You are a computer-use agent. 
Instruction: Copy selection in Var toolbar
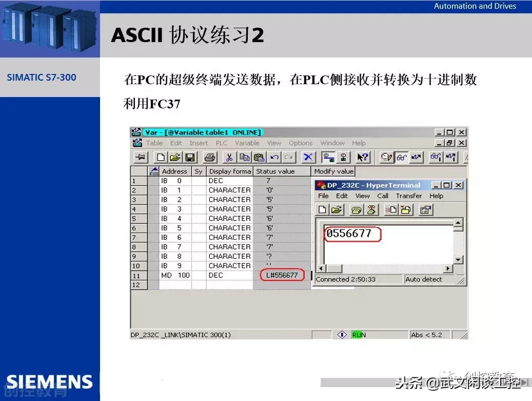point(244,157)
